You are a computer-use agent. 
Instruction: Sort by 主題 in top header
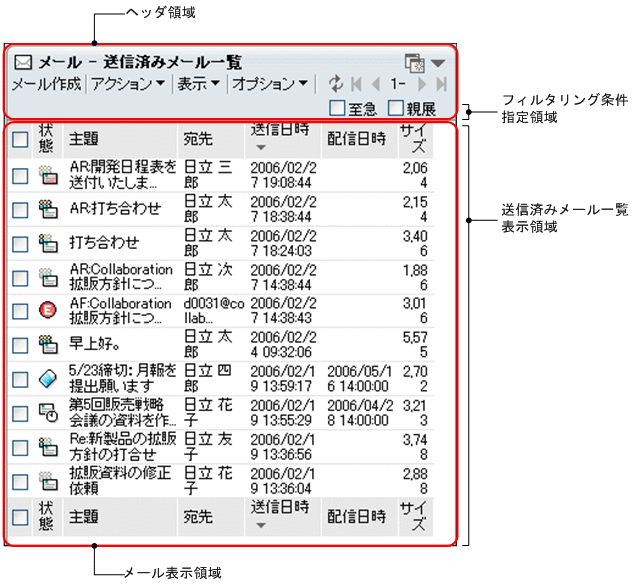click(x=84, y=139)
